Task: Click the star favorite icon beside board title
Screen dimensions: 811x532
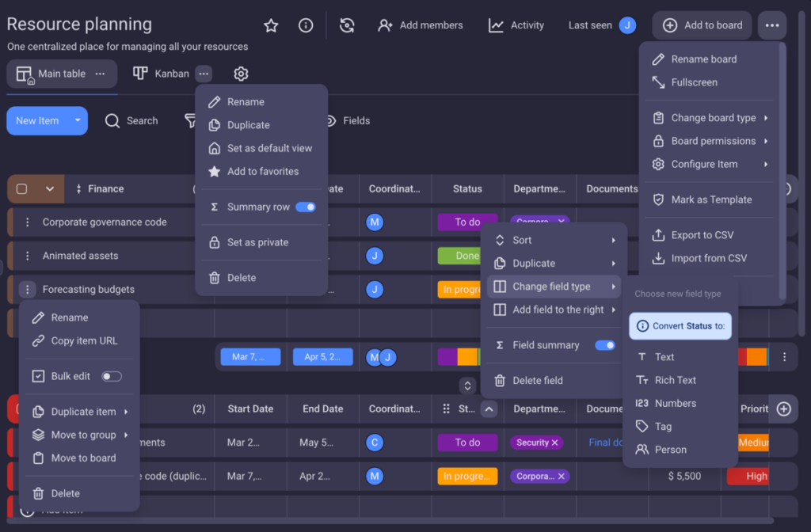Action: click(x=271, y=25)
